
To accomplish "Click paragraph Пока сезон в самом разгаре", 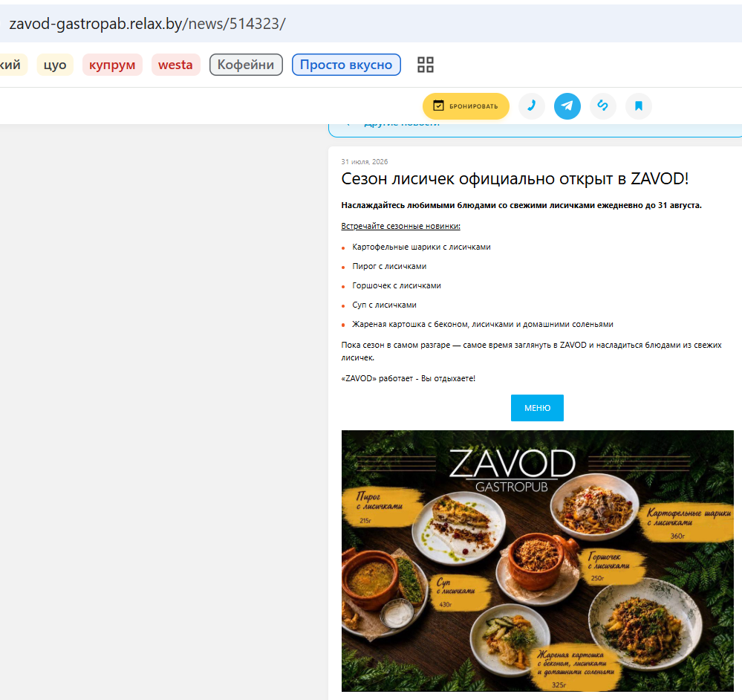I will pos(531,351).
